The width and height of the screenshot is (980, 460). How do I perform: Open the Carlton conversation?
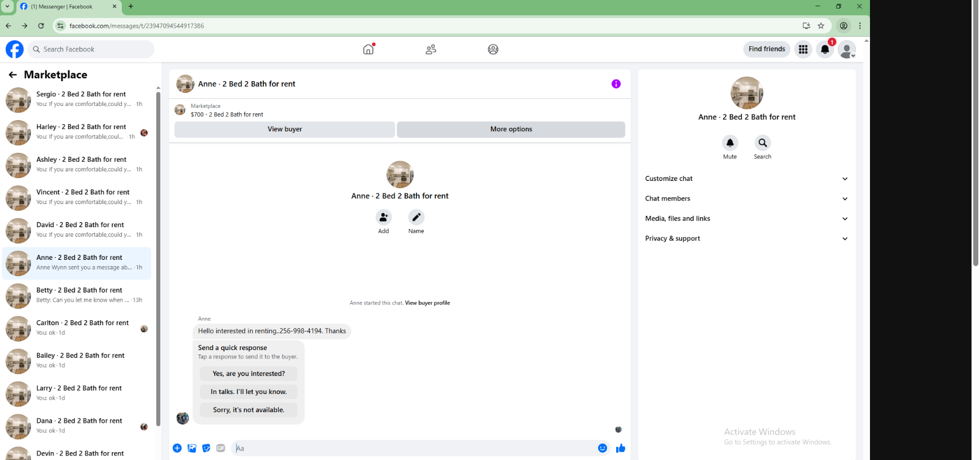coord(77,329)
